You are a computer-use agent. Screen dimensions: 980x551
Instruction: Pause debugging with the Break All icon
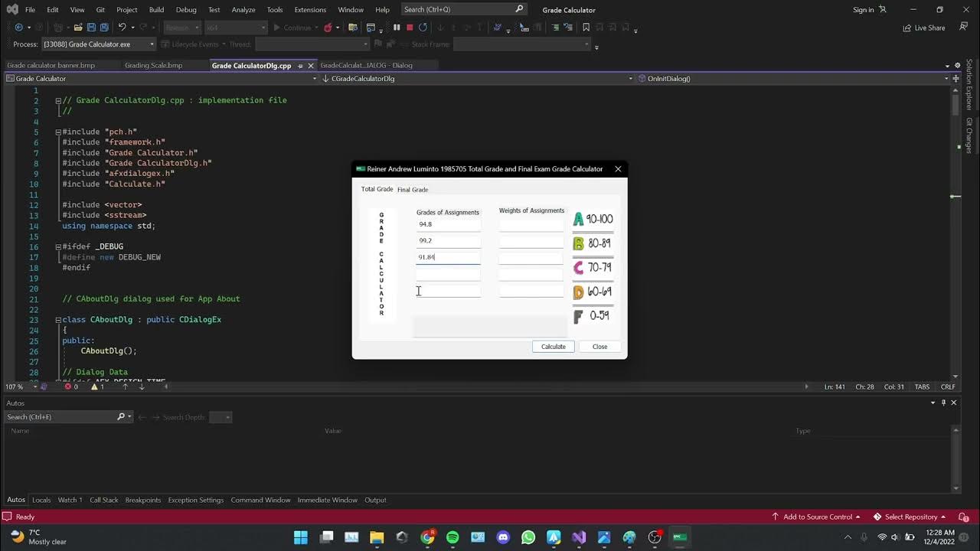[397, 28]
